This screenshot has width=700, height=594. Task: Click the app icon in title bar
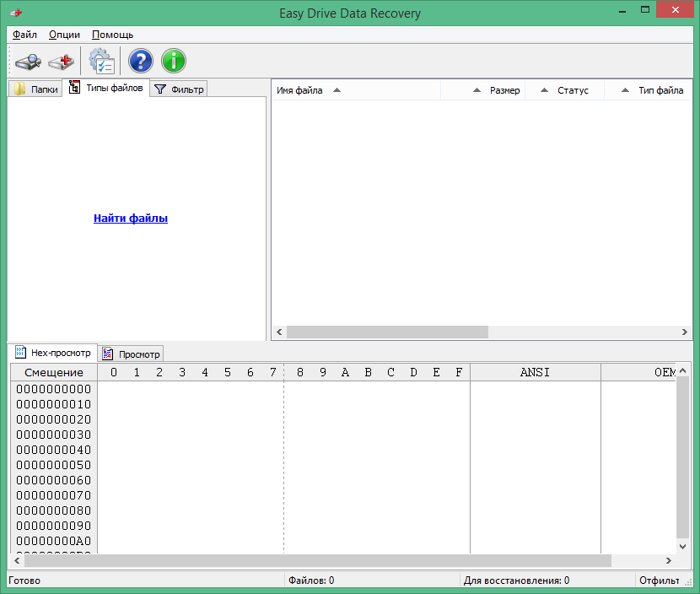pyautogui.click(x=16, y=13)
